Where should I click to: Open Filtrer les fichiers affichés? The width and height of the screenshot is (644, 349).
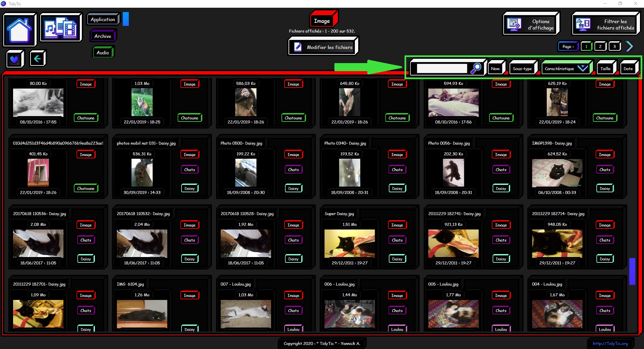pos(606,24)
